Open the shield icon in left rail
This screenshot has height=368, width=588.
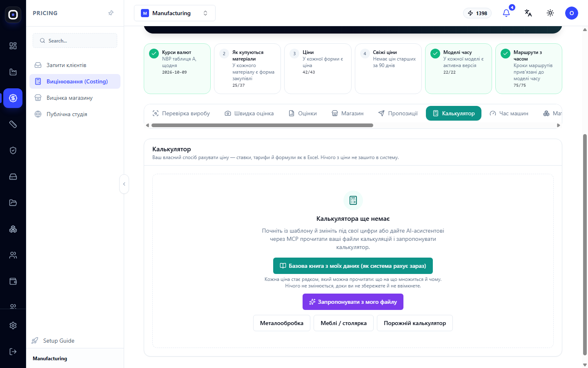click(x=13, y=150)
